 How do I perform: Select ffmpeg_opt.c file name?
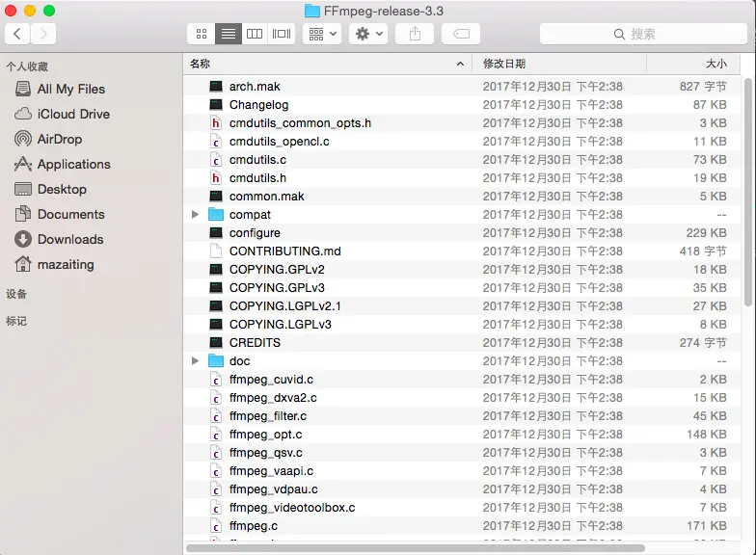[266, 435]
